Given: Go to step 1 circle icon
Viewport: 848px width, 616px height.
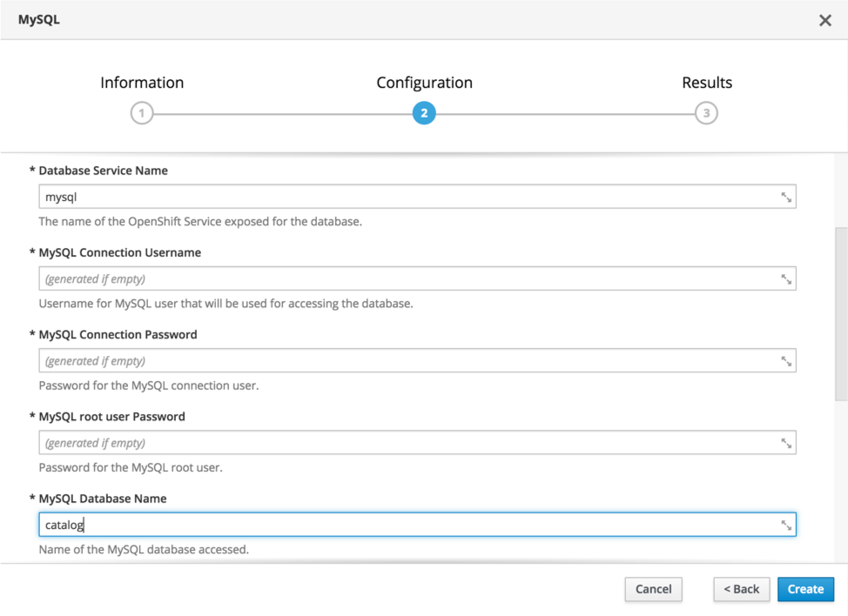Looking at the screenshot, I should point(142,113).
